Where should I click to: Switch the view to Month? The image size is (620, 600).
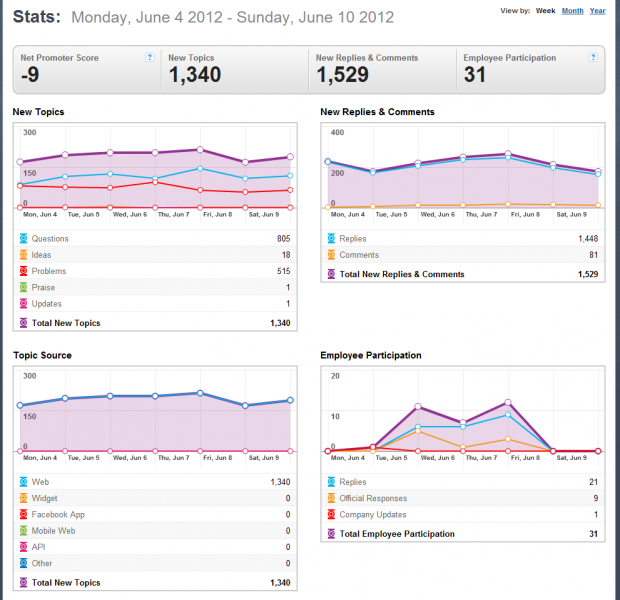point(573,11)
